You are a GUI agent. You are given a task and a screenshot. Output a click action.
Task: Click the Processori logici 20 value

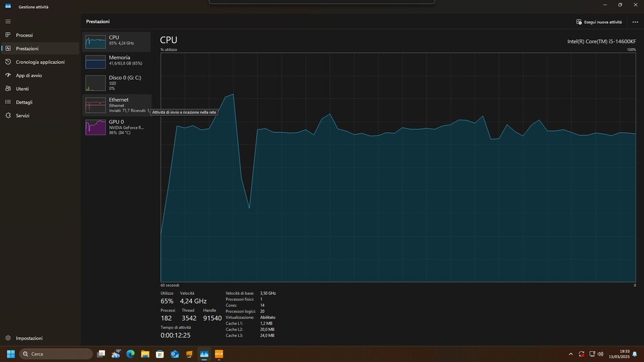point(262,312)
